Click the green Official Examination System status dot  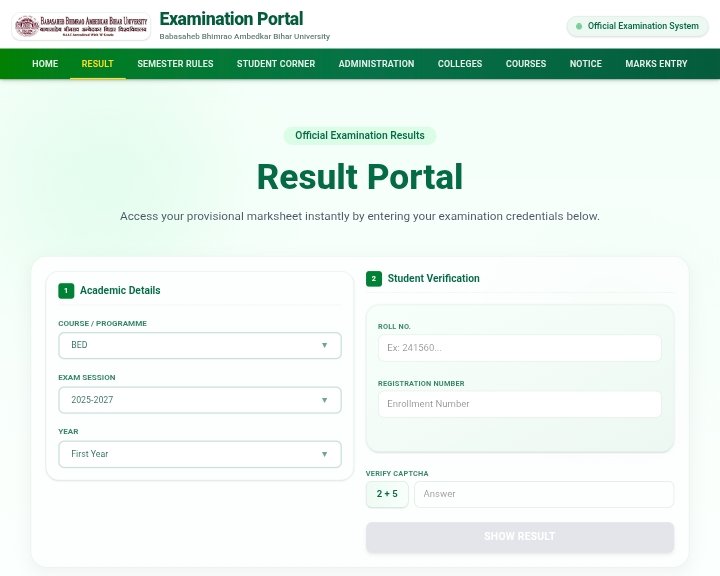click(579, 26)
